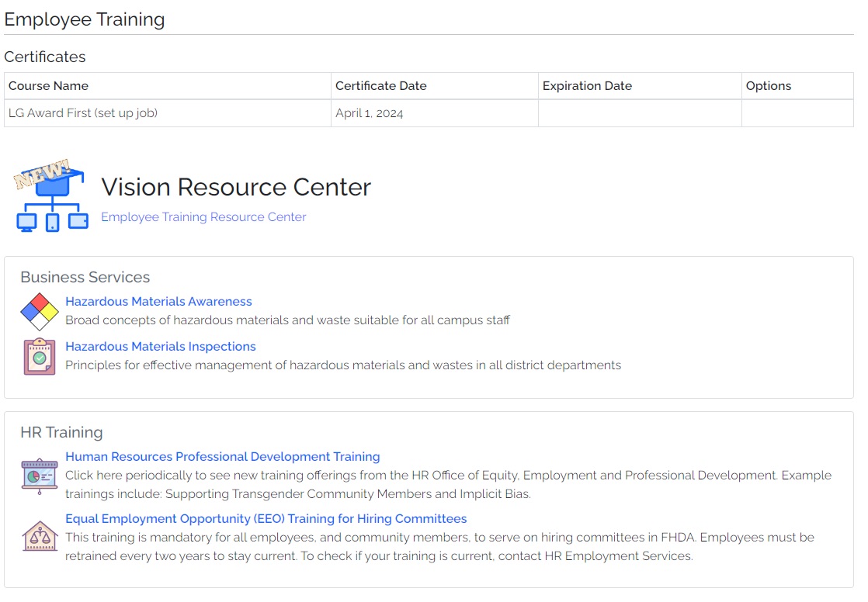Select the LG Award First certificate row

coord(83,113)
